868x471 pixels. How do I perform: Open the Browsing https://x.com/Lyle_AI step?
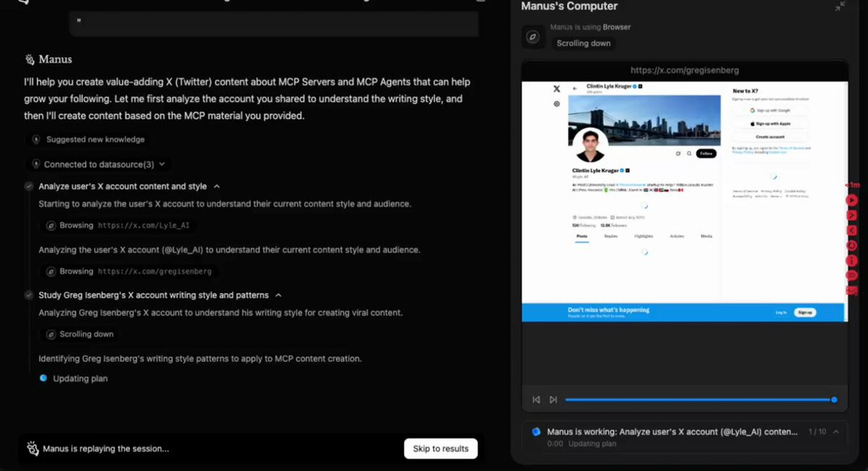119,225
